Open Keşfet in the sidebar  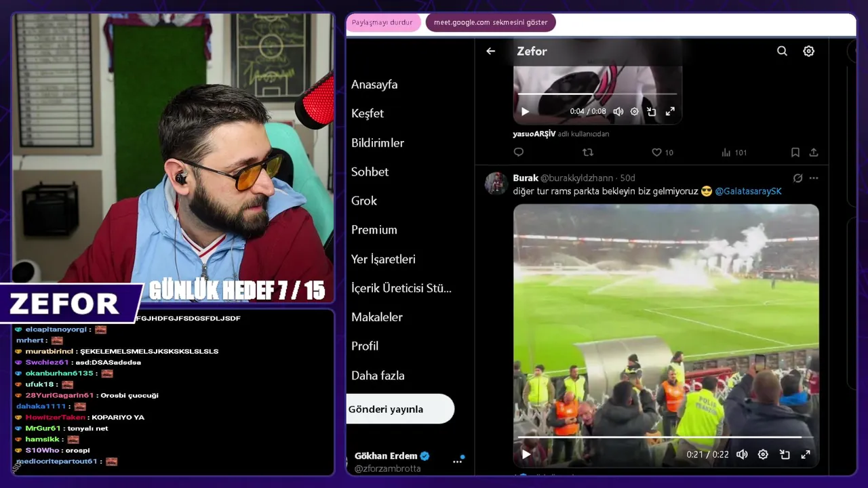click(x=368, y=113)
